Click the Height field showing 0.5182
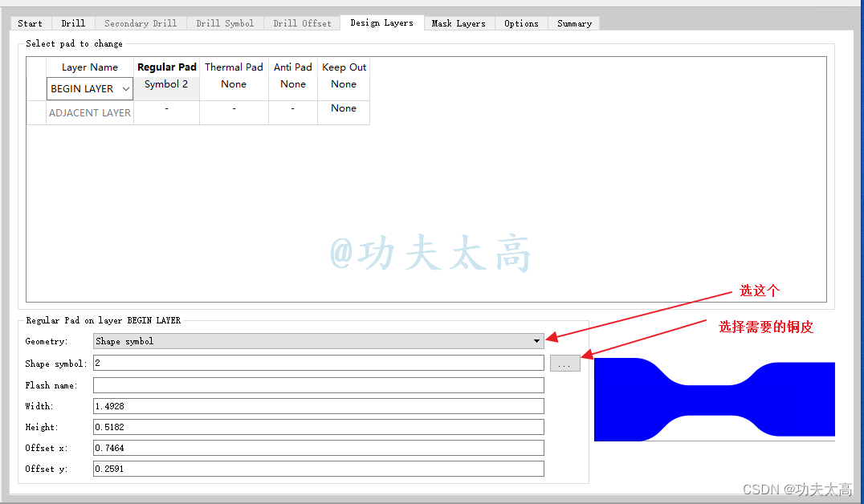Viewport: 864px width, 504px height. [318, 427]
